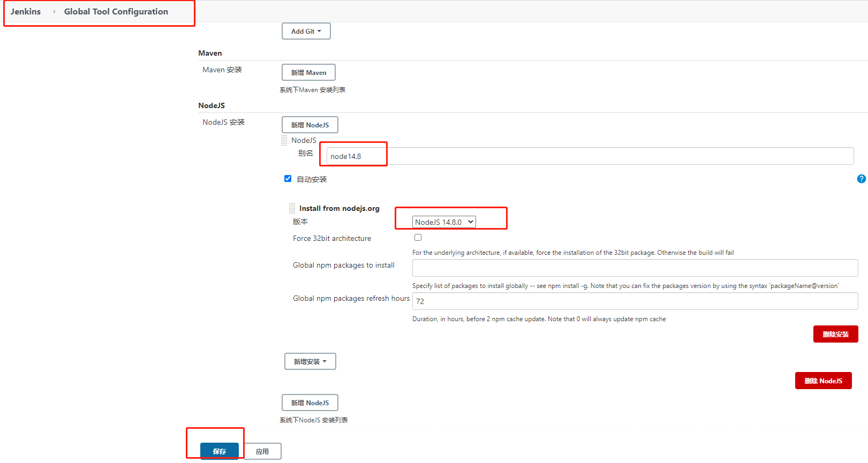Viewport: 868px width, 463px height.
Task: Click the Install from nodejs.org label
Action: [x=339, y=208]
